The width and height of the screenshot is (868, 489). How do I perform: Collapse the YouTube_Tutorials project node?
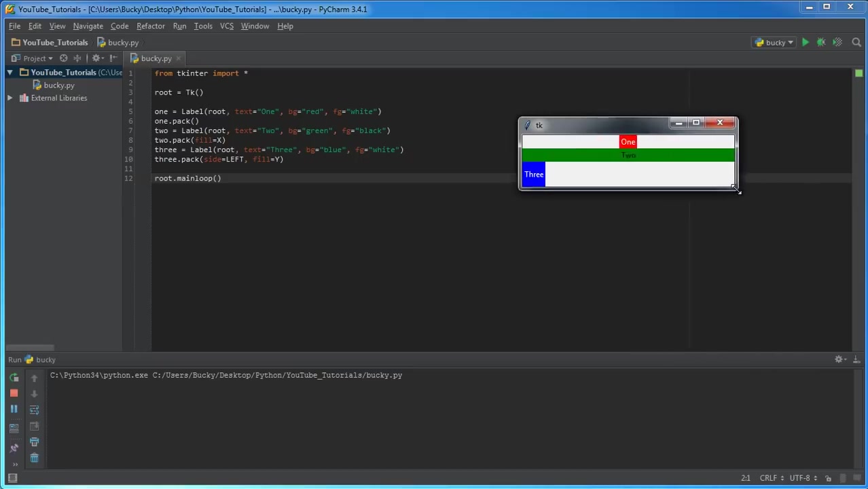pyautogui.click(x=10, y=73)
